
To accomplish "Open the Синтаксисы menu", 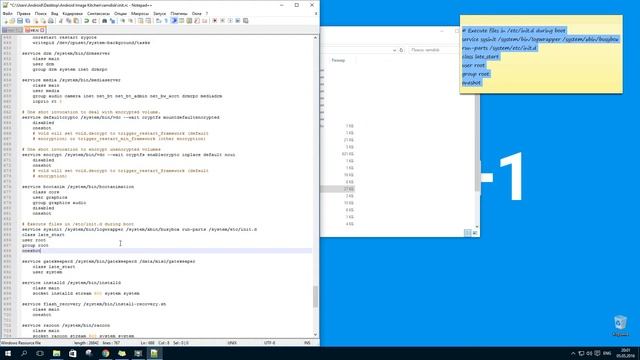I will [98, 13].
